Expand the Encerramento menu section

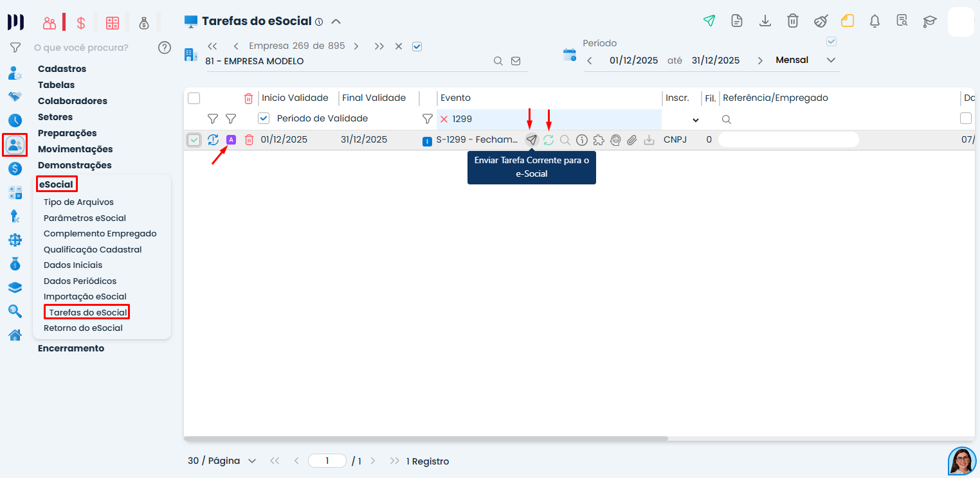(71, 348)
